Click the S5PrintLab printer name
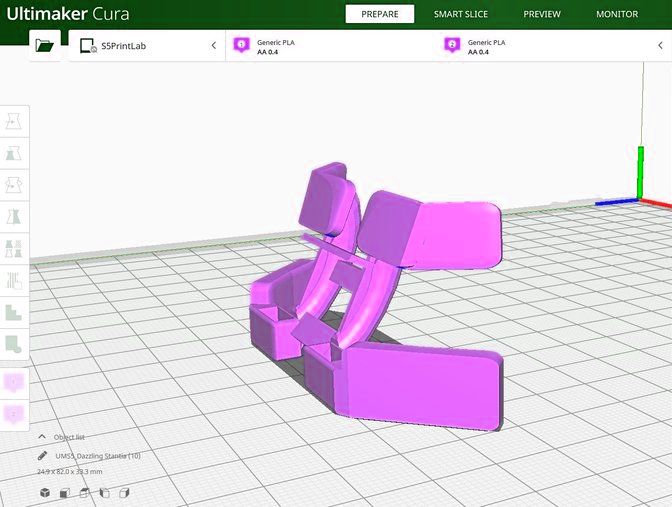Image resolution: width=672 pixels, height=507 pixels. (x=123, y=46)
